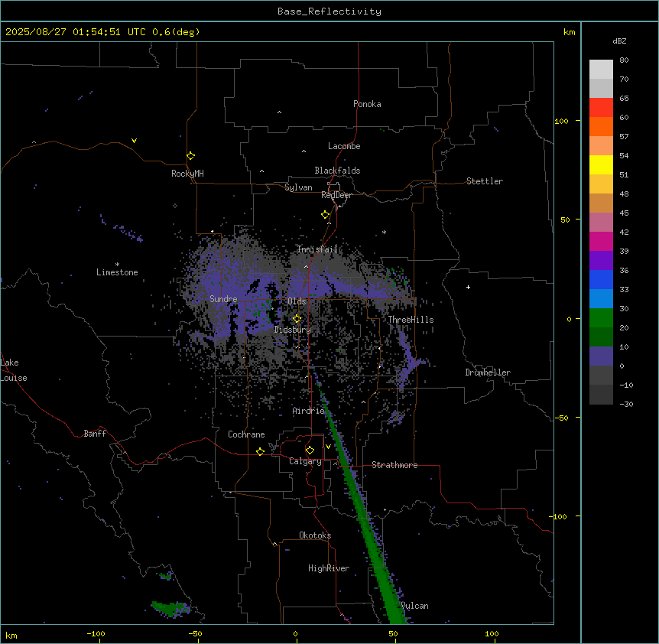Click the yellow V marker northwest of RockyMH
659x644 pixels.
(134, 141)
